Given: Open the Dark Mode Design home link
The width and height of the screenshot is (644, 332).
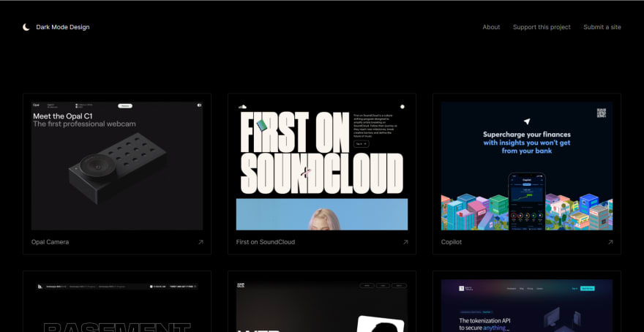Looking at the screenshot, I should (62, 27).
